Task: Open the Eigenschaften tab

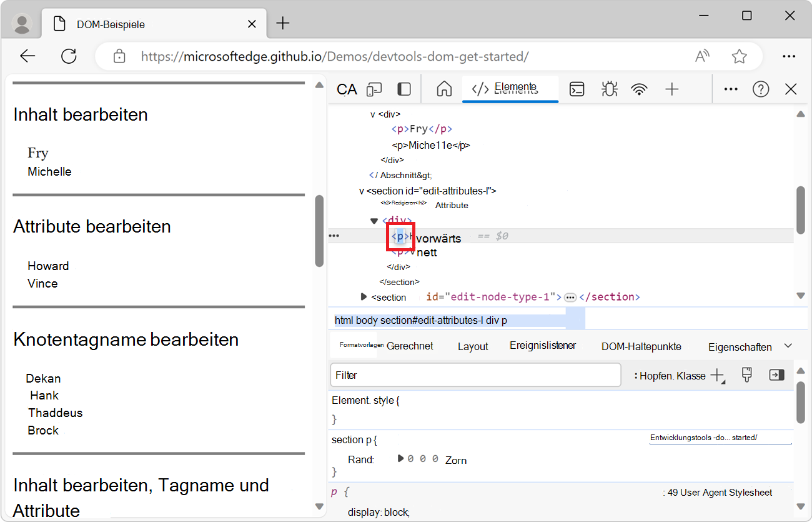Action: tap(740, 347)
